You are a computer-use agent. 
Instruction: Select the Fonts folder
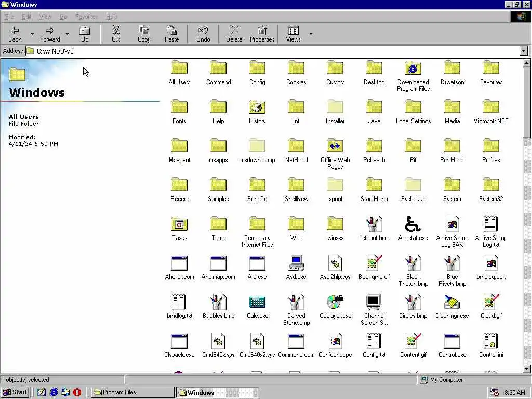click(179, 111)
